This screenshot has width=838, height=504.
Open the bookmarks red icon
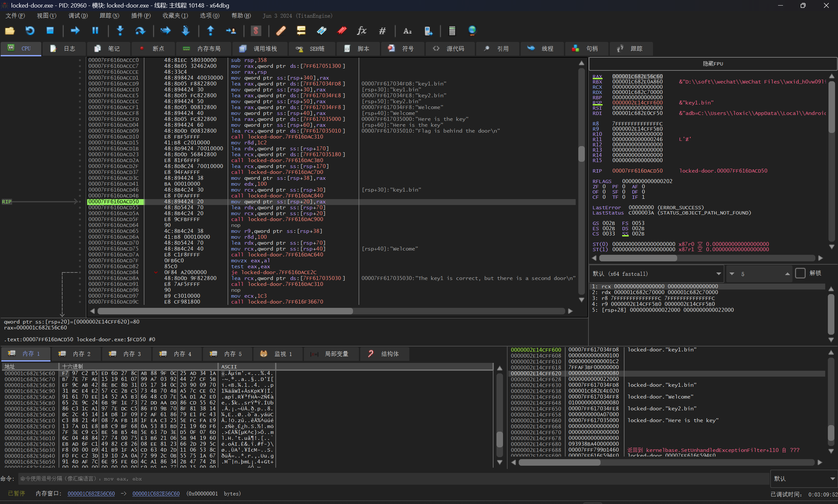[342, 31]
